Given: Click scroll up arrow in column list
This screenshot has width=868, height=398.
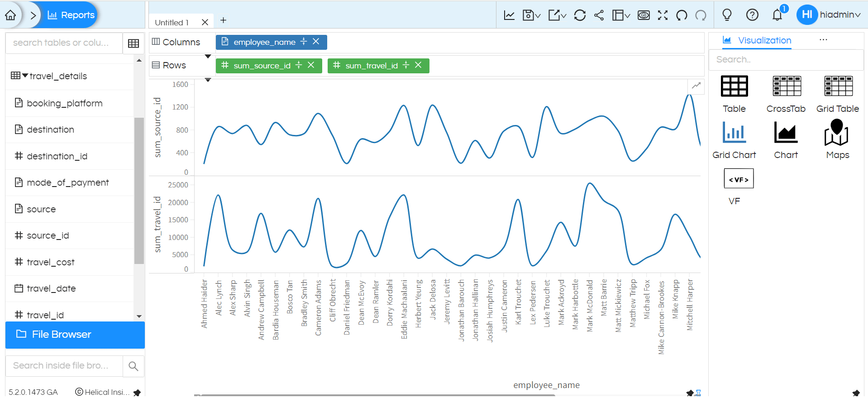Looking at the screenshot, I should point(139,60).
